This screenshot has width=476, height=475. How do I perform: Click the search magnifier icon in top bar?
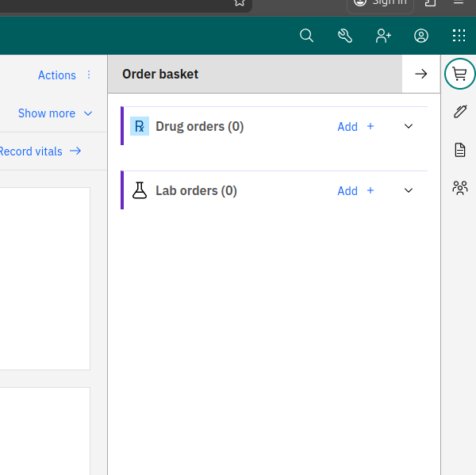[306, 36]
